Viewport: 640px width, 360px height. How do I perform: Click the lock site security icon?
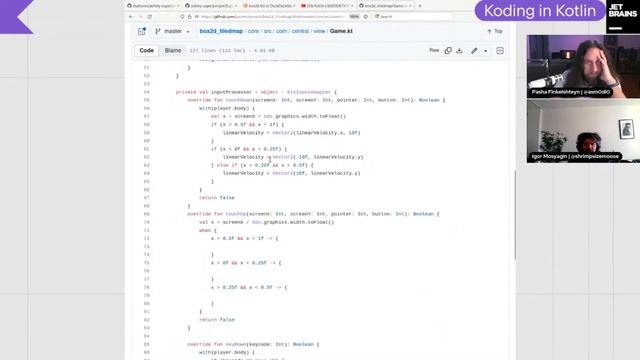click(189, 17)
